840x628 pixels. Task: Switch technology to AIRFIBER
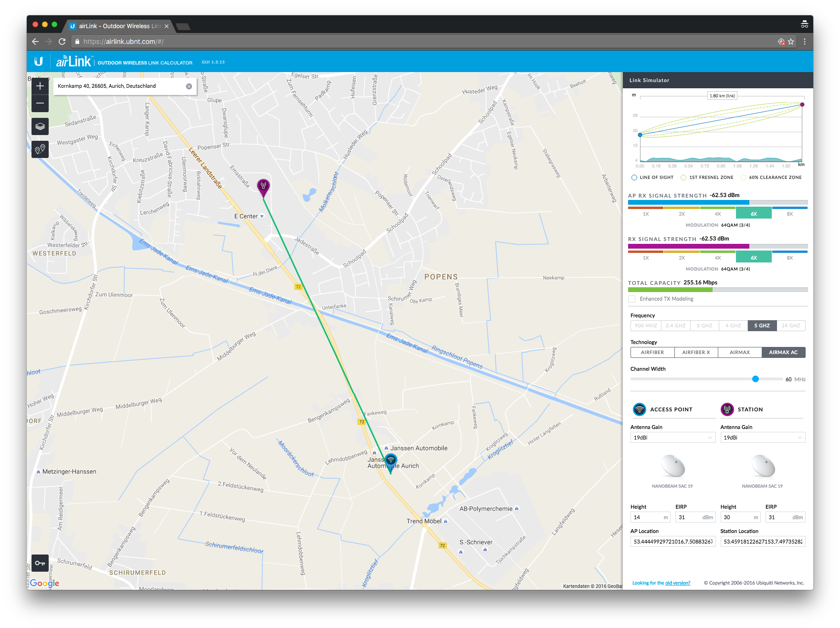point(652,352)
